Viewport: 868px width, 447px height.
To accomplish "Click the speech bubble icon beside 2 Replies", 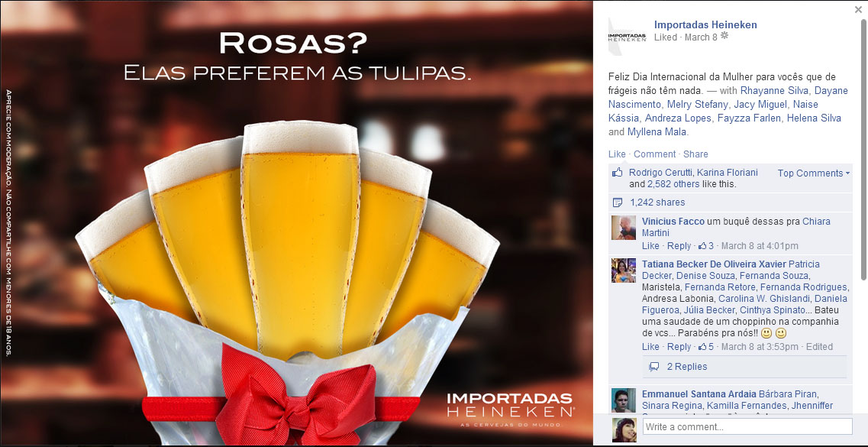I will pyautogui.click(x=653, y=367).
